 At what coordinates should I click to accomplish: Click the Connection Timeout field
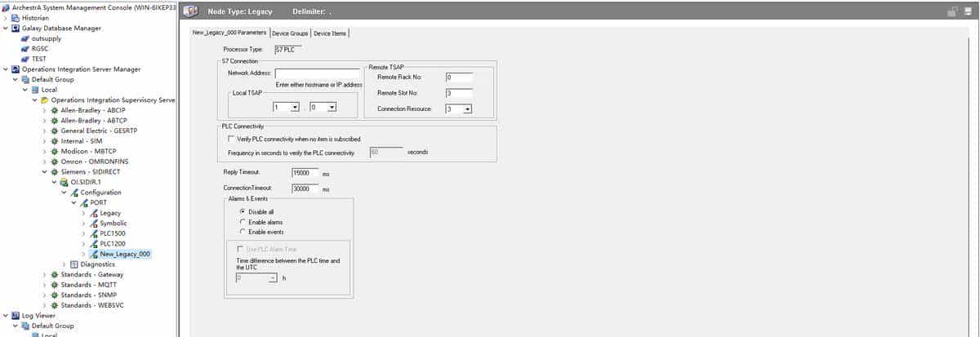305,188
